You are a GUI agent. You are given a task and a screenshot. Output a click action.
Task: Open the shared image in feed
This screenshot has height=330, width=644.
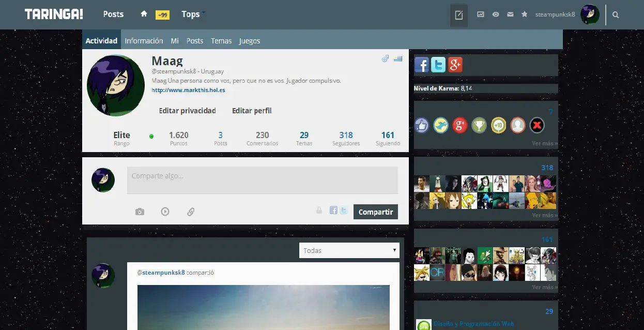tap(264, 307)
